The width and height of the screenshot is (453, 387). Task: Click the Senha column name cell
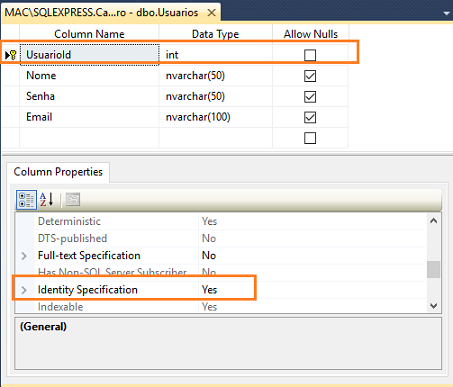click(89, 96)
